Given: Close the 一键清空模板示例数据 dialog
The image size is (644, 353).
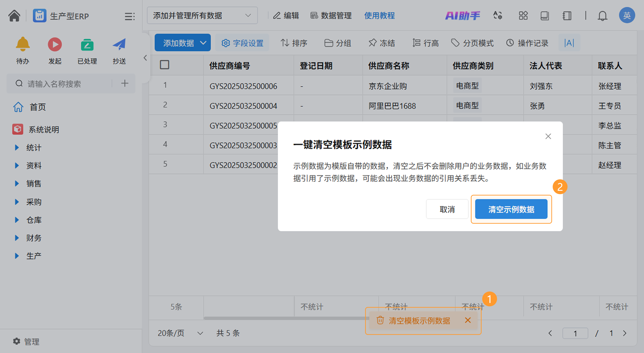Looking at the screenshot, I should coord(548,136).
